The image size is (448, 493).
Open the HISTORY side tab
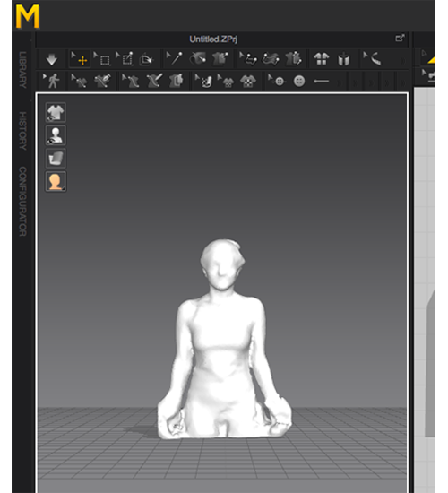click(22, 131)
